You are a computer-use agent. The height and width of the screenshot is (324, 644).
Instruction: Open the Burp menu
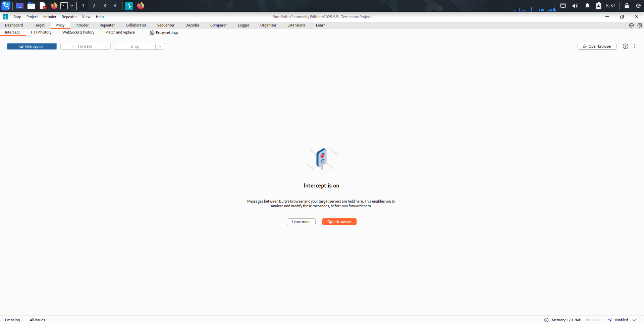point(17,17)
